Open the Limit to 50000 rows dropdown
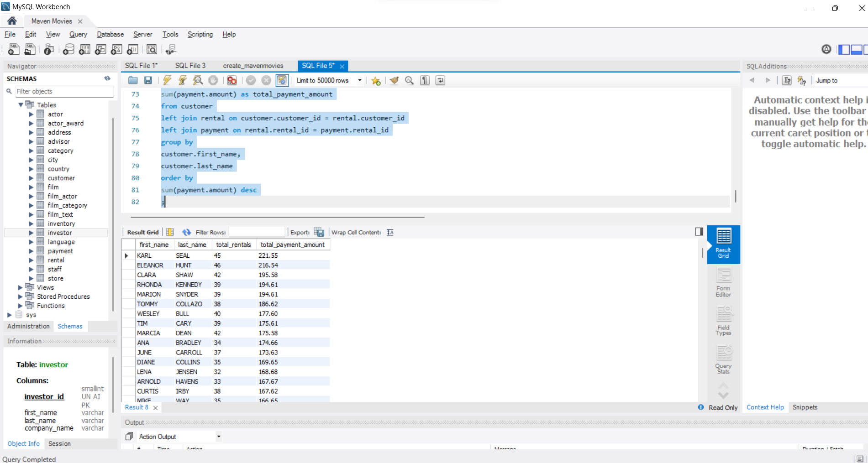The image size is (868, 463). point(360,80)
